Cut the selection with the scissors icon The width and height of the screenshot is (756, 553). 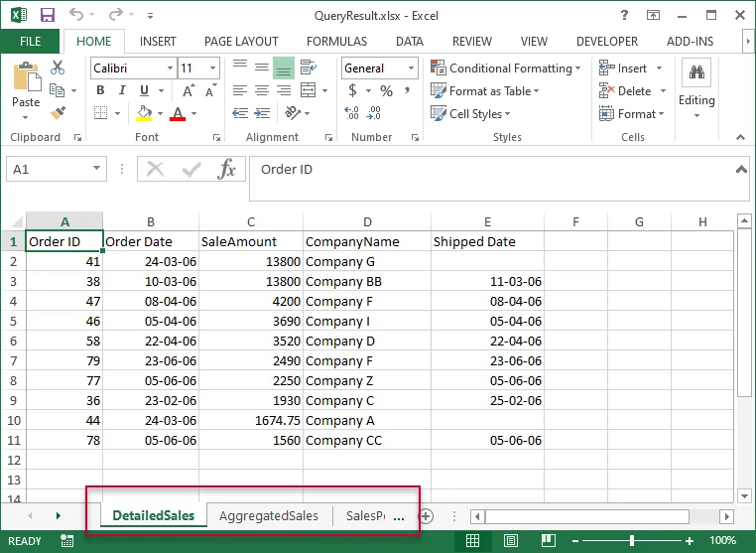[58, 68]
